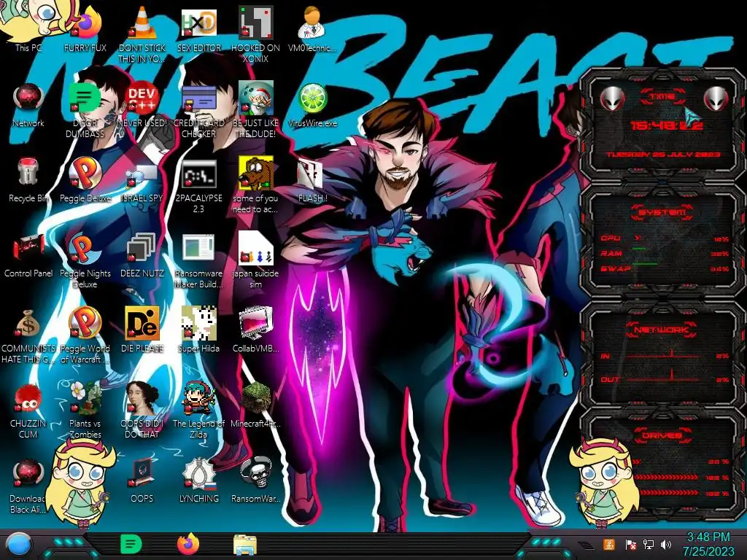This screenshot has height=560, width=747.
Task: Select the Santa BE JUST LIKE THE DUDE icon
Action: coord(256,109)
